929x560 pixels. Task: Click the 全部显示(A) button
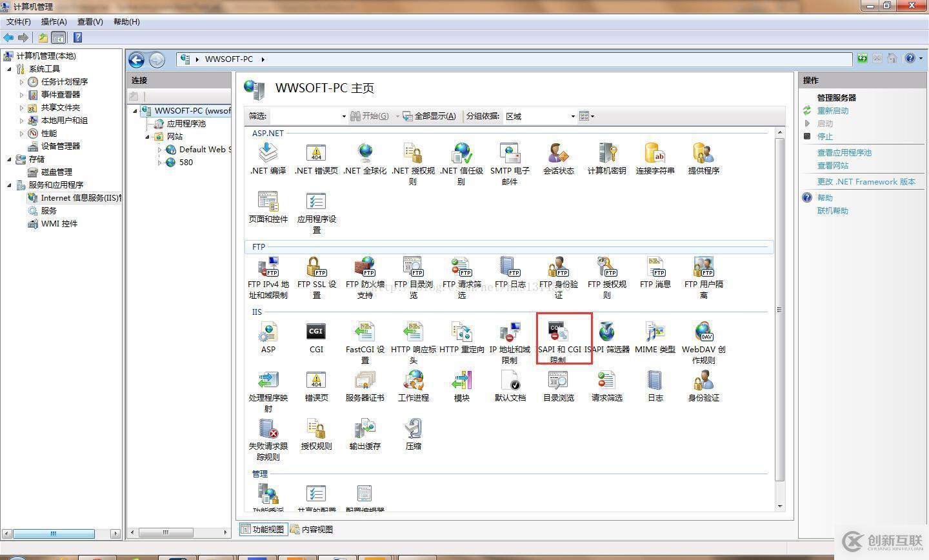point(430,116)
